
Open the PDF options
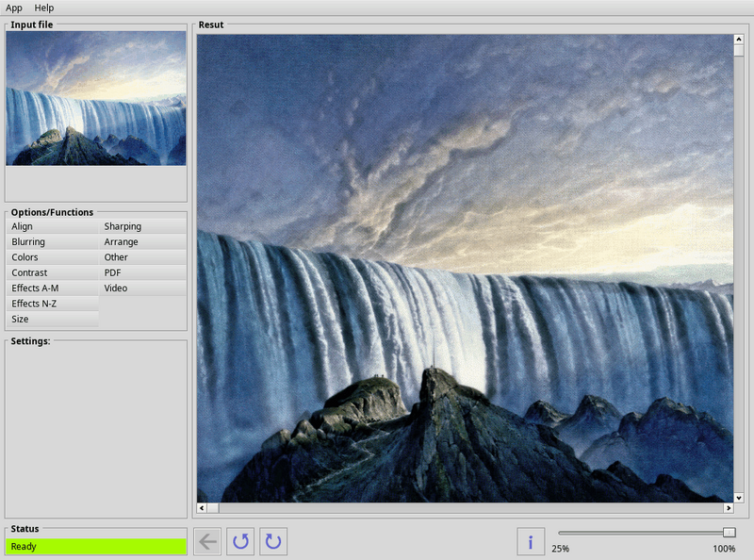point(143,272)
